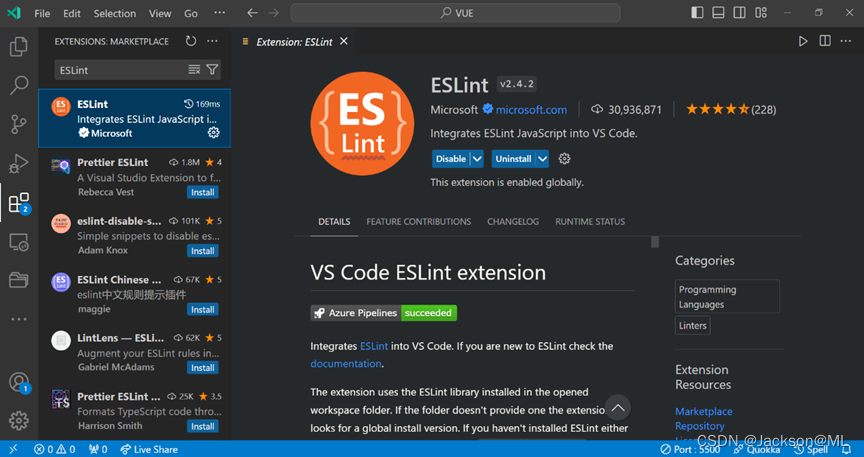The image size is (864, 457).
Task: Open Accounts menu icon
Action: [19, 382]
